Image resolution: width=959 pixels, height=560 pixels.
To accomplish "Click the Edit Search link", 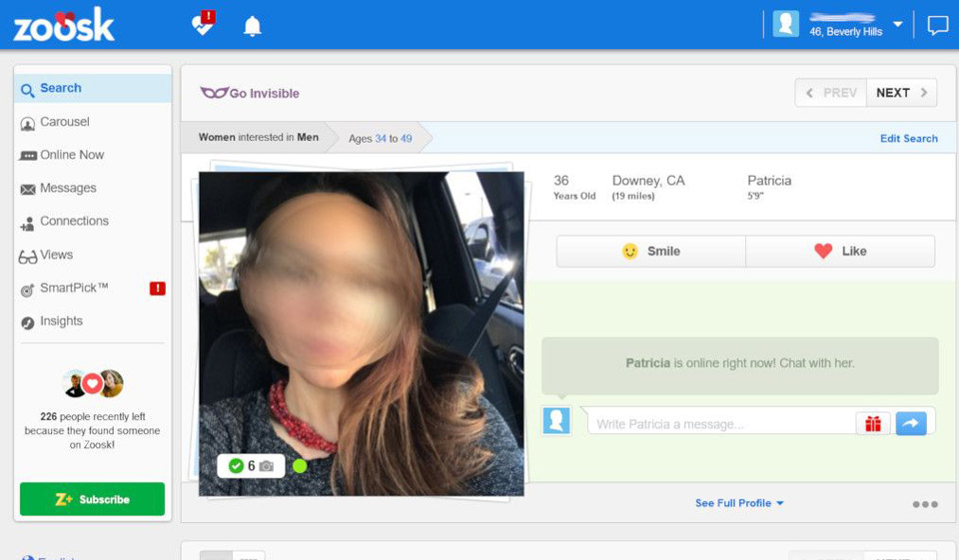I will pos(908,138).
